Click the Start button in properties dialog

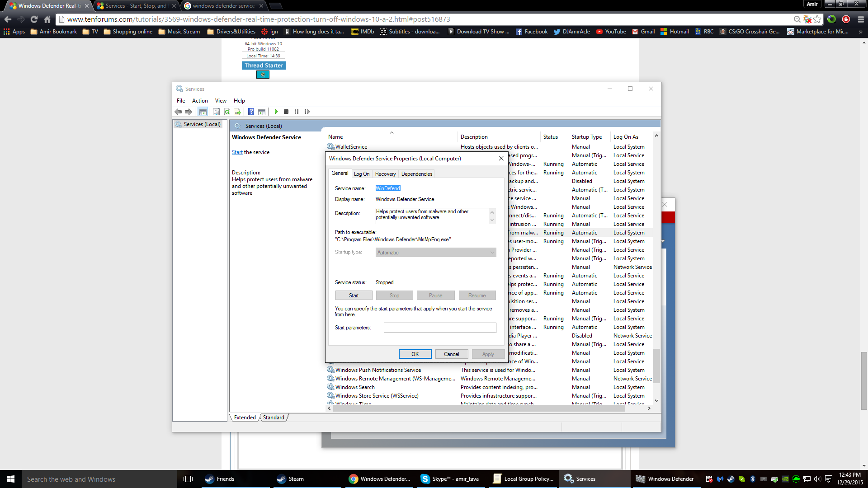pos(354,296)
